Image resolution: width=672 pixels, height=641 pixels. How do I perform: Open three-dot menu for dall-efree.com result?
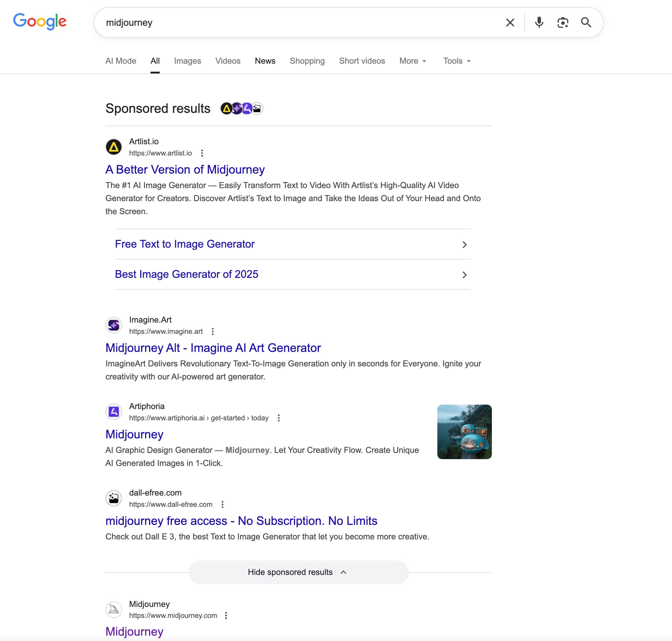click(223, 504)
